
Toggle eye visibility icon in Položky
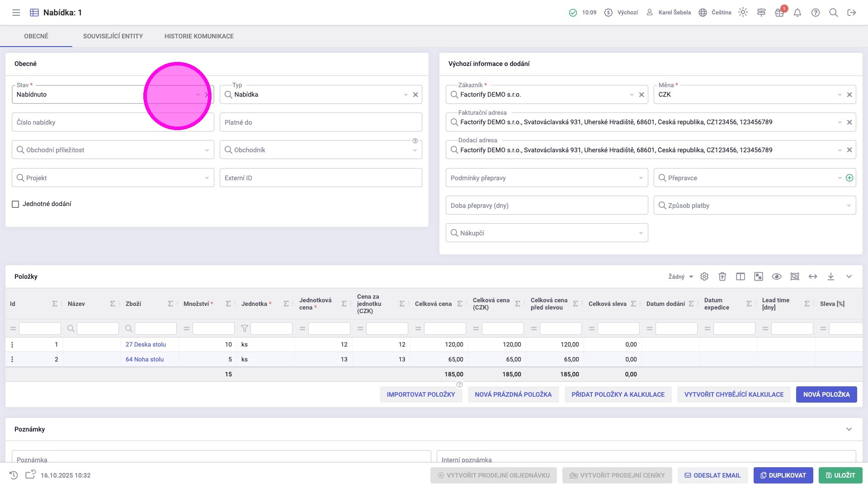click(x=777, y=277)
